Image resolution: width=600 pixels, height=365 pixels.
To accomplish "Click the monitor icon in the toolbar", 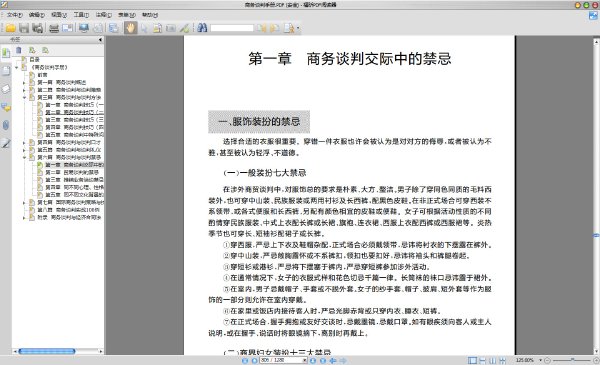I will point(84,28).
